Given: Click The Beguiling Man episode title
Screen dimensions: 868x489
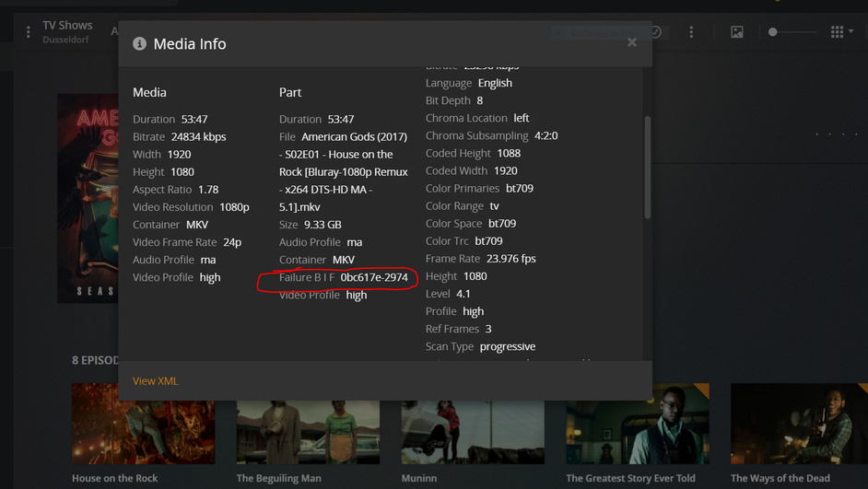Looking at the screenshot, I should click(x=278, y=478).
